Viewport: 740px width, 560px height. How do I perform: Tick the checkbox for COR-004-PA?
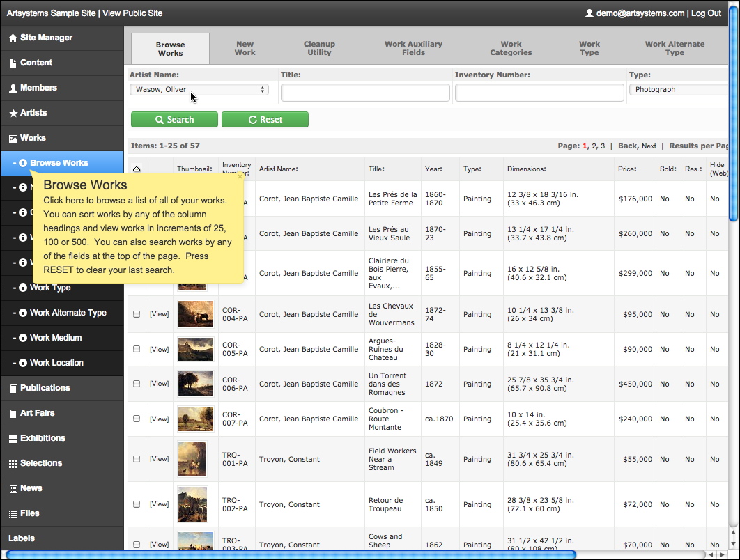(137, 314)
